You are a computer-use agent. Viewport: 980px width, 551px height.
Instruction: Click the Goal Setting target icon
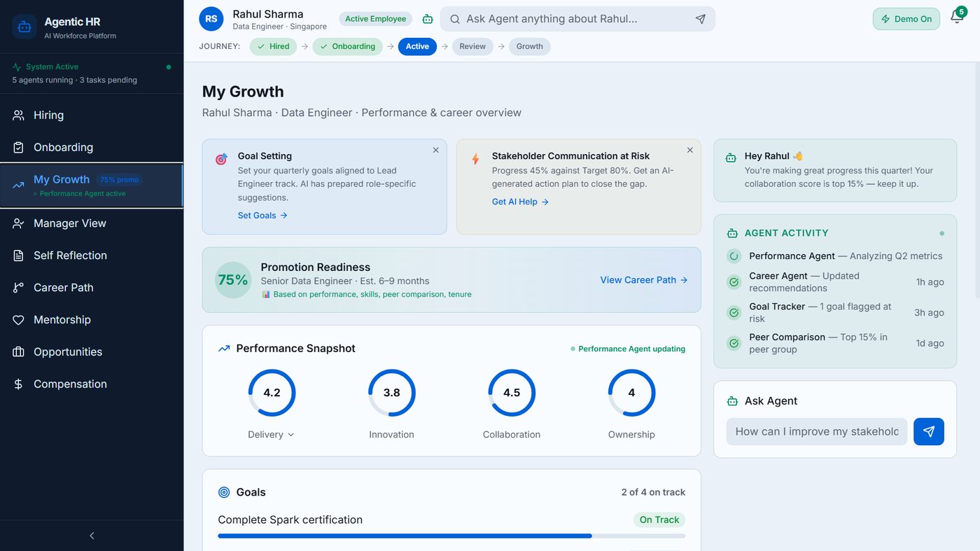tap(221, 160)
